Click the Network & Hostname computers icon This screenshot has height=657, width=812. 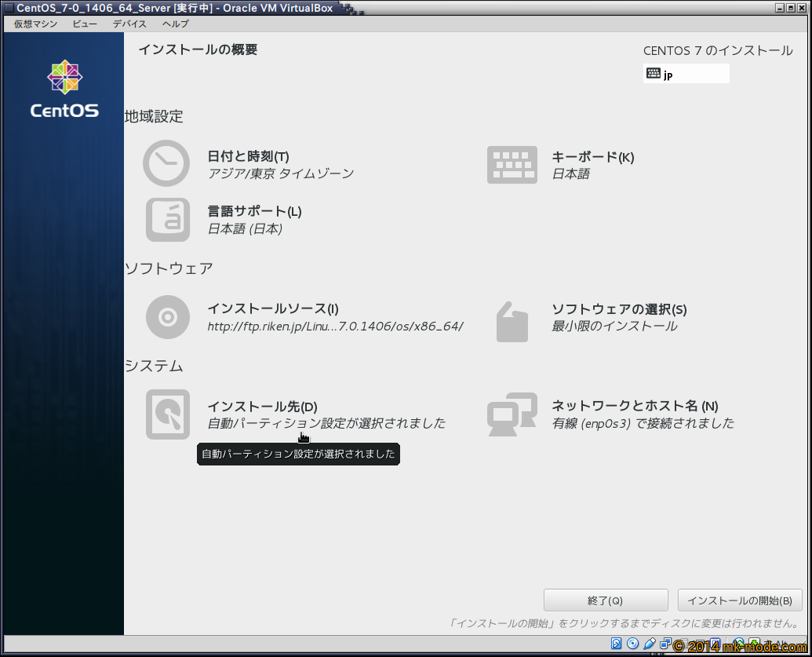(x=512, y=414)
